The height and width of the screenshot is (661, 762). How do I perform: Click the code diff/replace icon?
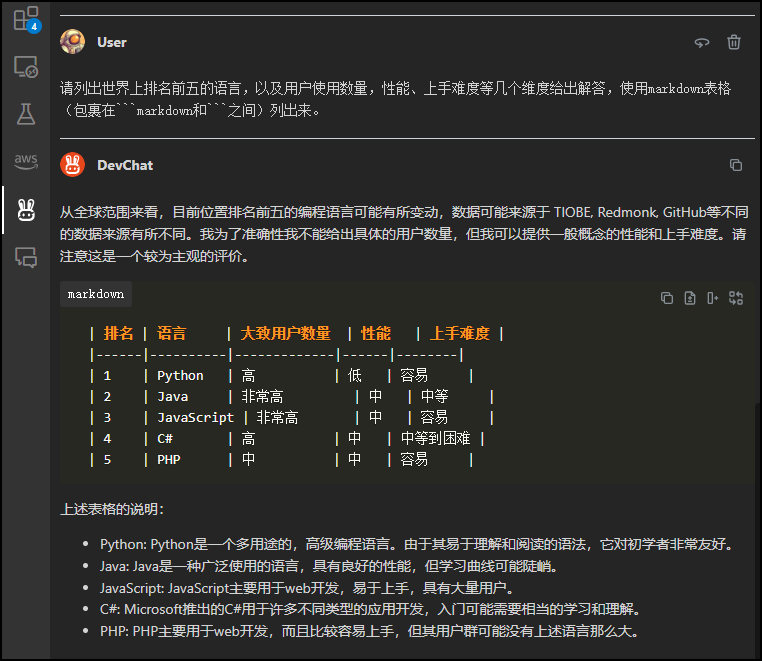tap(736, 298)
